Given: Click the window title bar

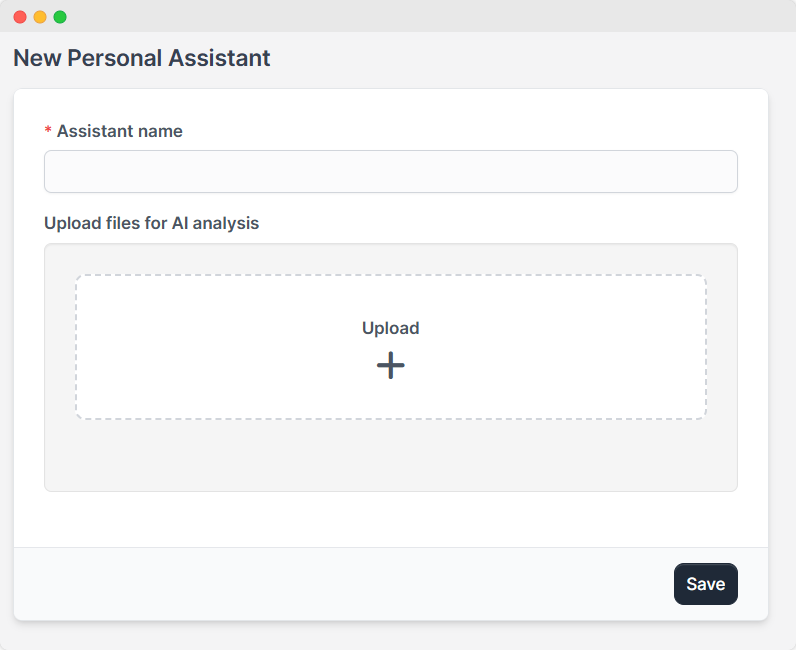Looking at the screenshot, I should coord(400,16).
